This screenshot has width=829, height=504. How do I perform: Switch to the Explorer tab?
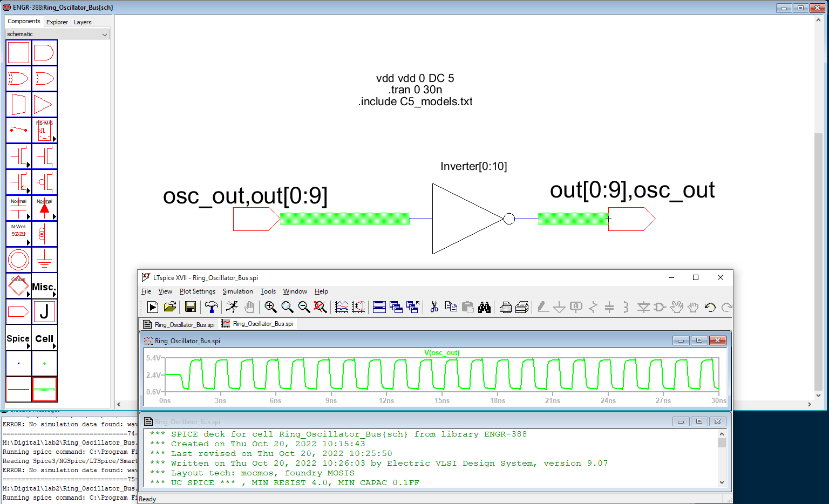coord(57,22)
